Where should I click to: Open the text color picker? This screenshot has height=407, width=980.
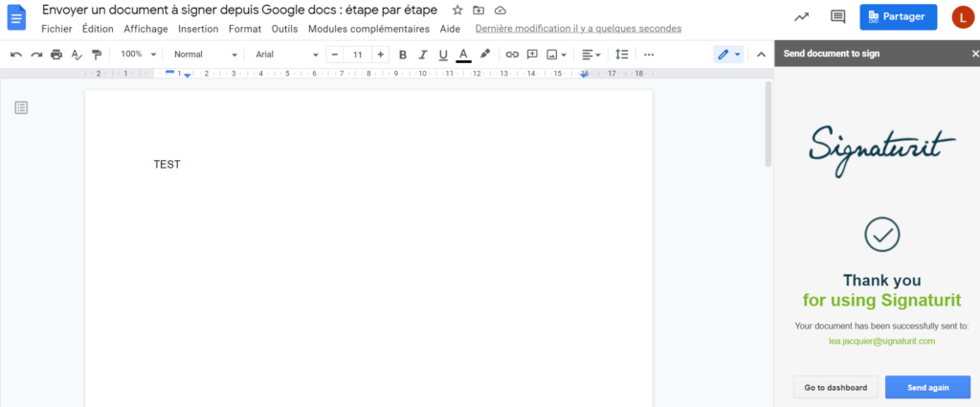coord(463,55)
